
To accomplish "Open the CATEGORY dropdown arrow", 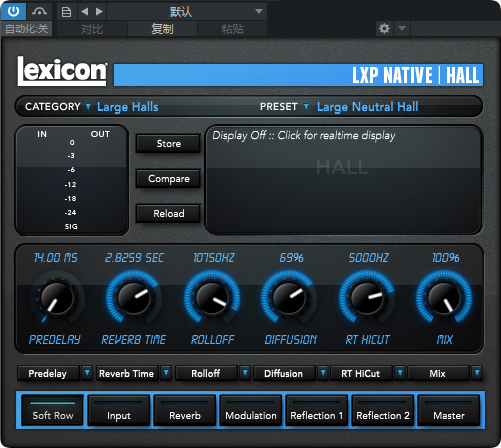I will coord(88,107).
